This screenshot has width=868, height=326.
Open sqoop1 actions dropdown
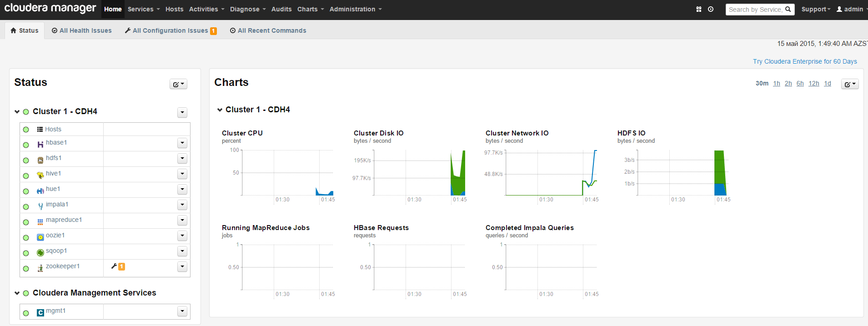click(x=182, y=251)
